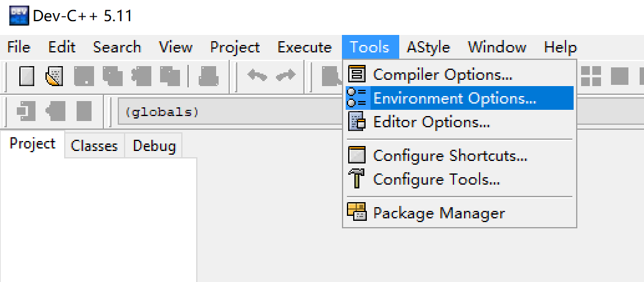Click the four-squares Compile toolbar icon
The image size is (644, 282).
(591, 76)
